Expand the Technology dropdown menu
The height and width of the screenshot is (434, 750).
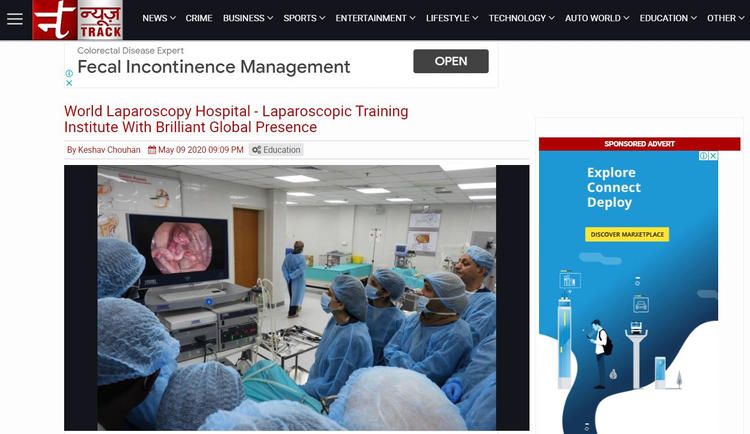coord(521,18)
